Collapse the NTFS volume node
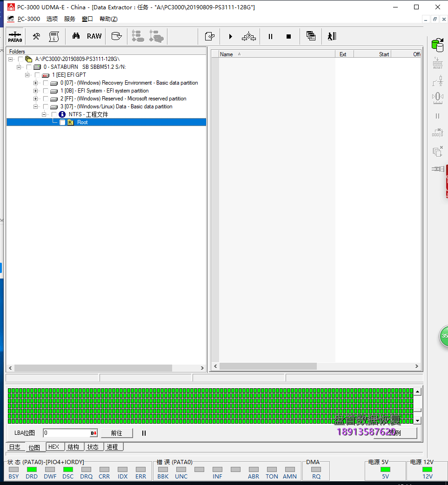The image size is (448, 485). pos(44,114)
